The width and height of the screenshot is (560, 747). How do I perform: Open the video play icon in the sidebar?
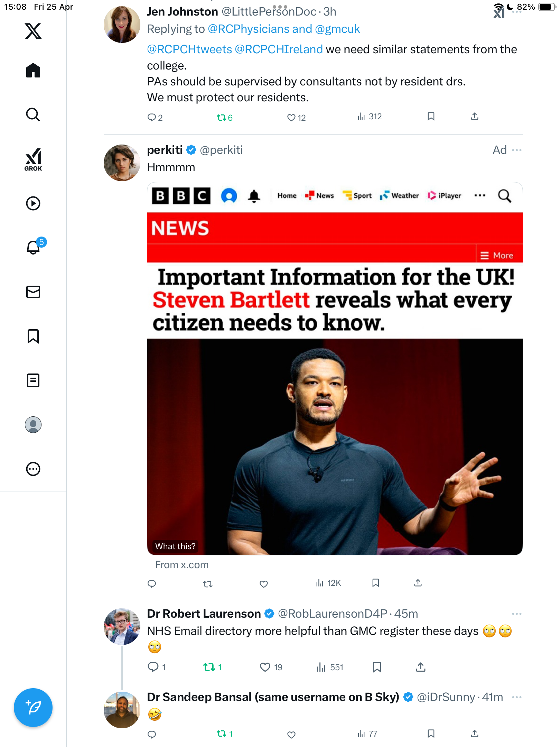click(x=33, y=203)
